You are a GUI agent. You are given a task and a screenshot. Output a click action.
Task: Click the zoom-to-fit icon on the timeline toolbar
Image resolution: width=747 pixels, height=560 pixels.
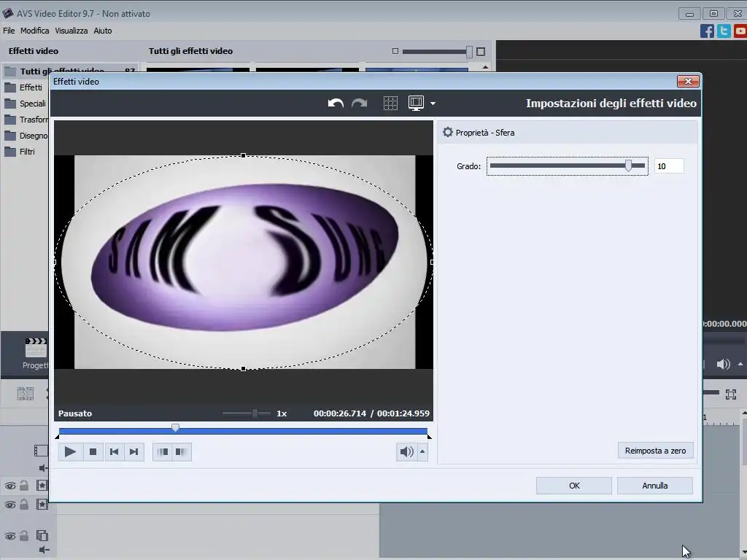tap(731, 394)
